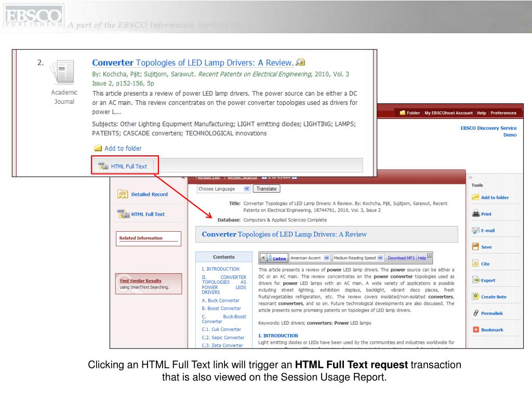
Task: Click the Contents panel header
Action: click(223, 257)
